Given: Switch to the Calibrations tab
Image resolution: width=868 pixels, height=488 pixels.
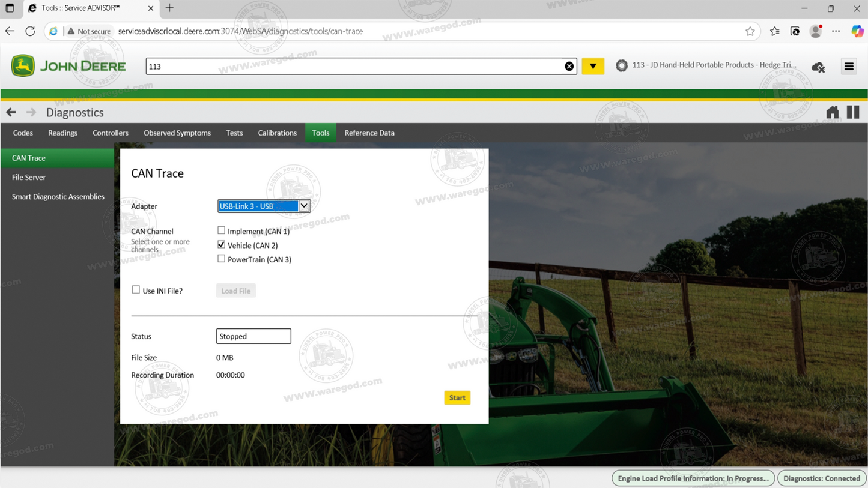Looking at the screenshot, I should [x=277, y=133].
